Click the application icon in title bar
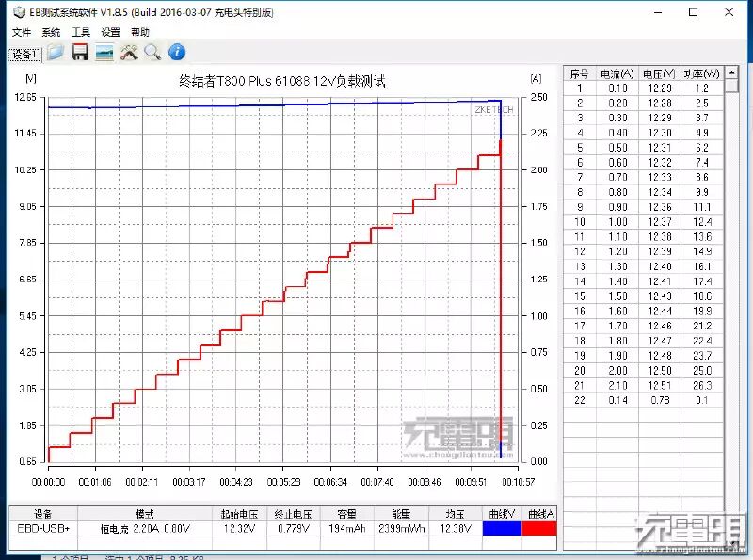 pyautogui.click(x=19, y=12)
